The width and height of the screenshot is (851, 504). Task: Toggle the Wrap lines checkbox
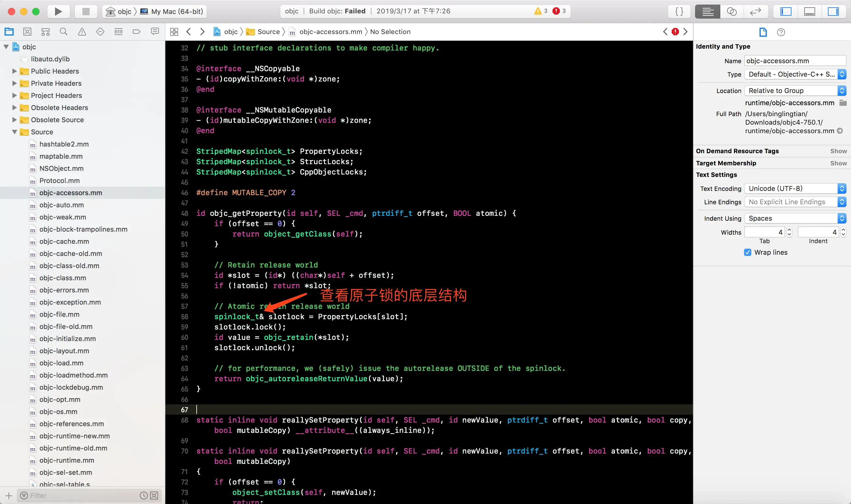pos(747,252)
